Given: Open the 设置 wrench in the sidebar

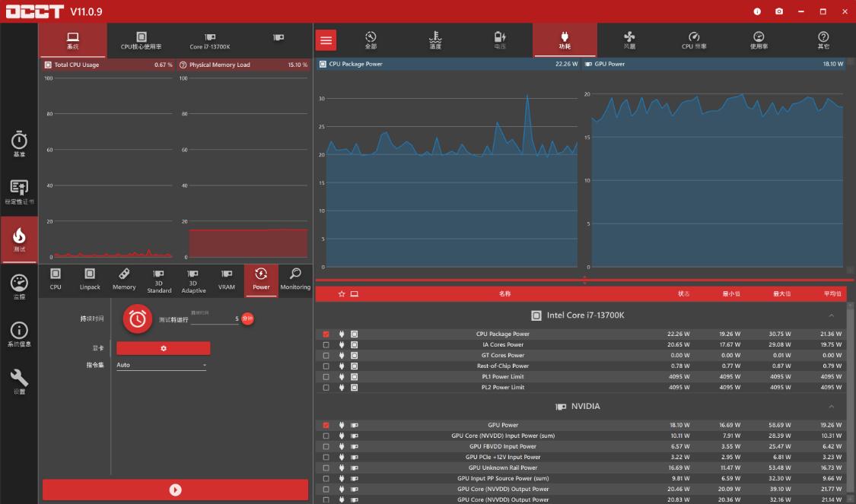Looking at the screenshot, I should 19,381.
